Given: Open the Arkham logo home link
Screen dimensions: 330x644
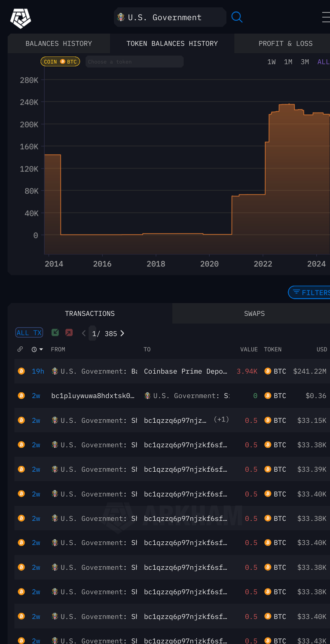Looking at the screenshot, I should coord(21,18).
